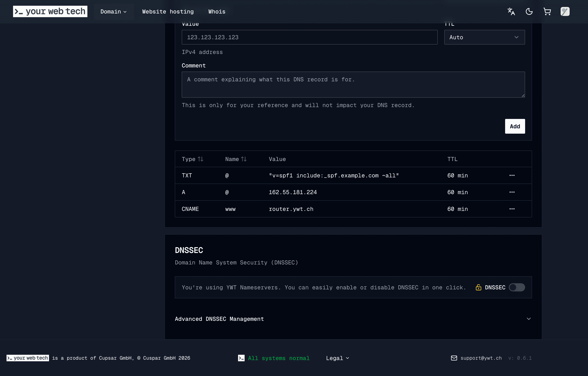Screen dimensions: 588x376
Task: Click the Add button to add record
Action: tap(515, 126)
